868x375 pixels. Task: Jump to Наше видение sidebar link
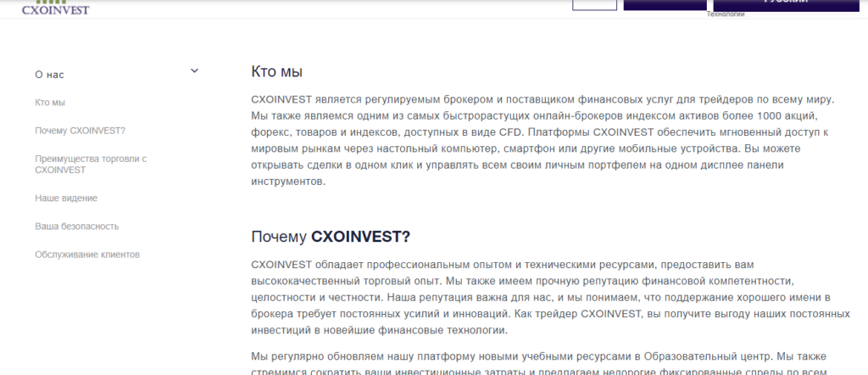click(66, 199)
